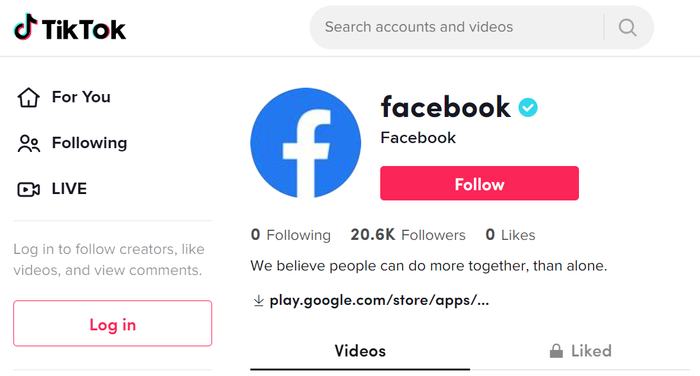Click the For You home icon
Screen dimensions: 700x376
[x=29, y=97]
